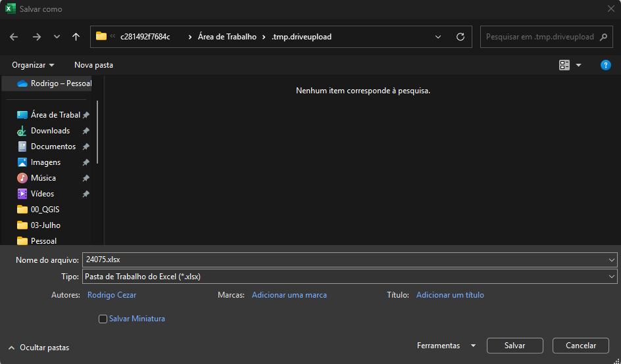The height and width of the screenshot is (364, 621).
Task: Click the search magnifier icon
Action: tap(604, 37)
